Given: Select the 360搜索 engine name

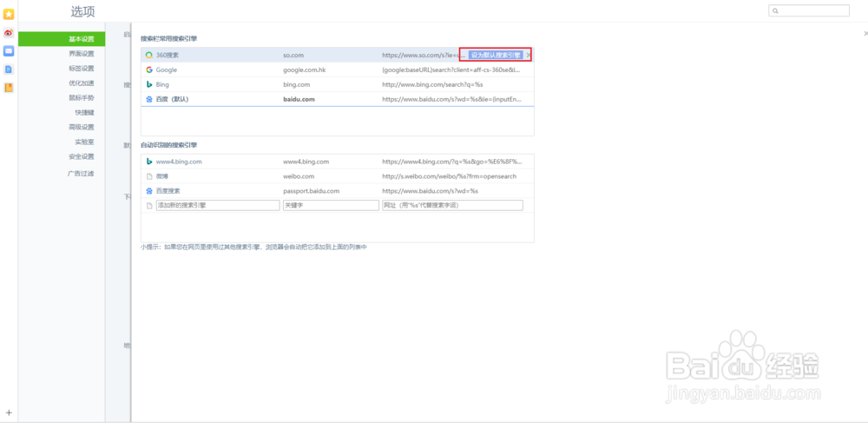Looking at the screenshot, I should (168, 56).
